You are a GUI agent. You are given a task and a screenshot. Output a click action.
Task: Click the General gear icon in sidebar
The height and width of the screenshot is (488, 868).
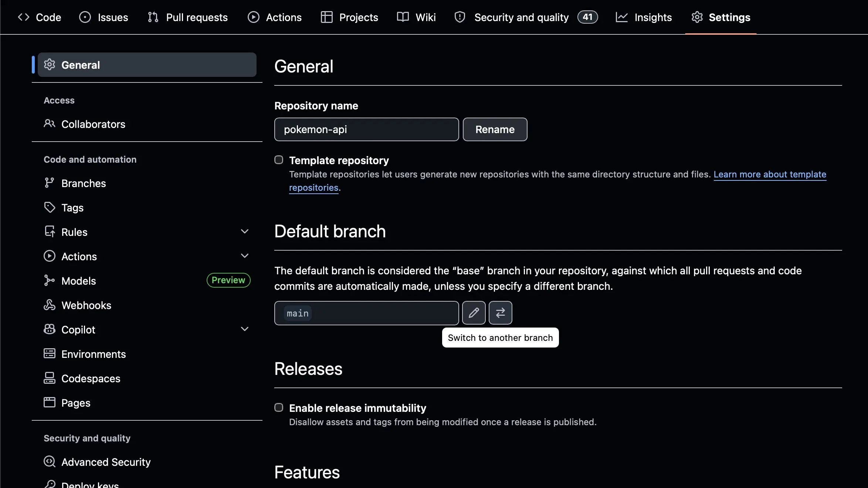pos(50,64)
